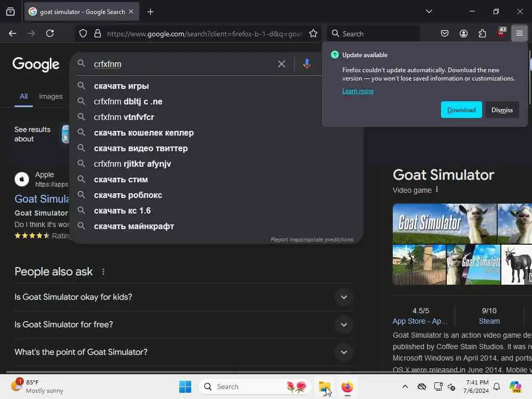Open the Firefox hamburger application menu
The height and width of the screenshot is (399, 532).
pyautogui.click(x=520, y=33)
